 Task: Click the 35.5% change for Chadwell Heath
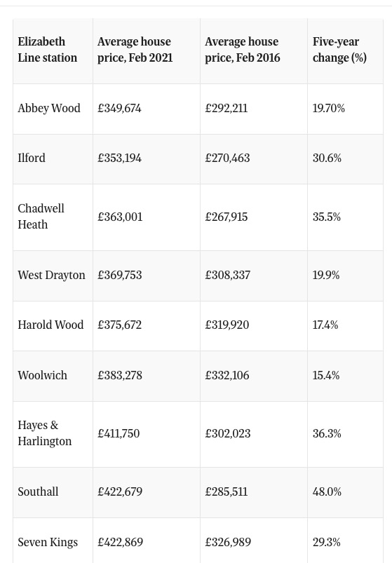tap(326, 217)
